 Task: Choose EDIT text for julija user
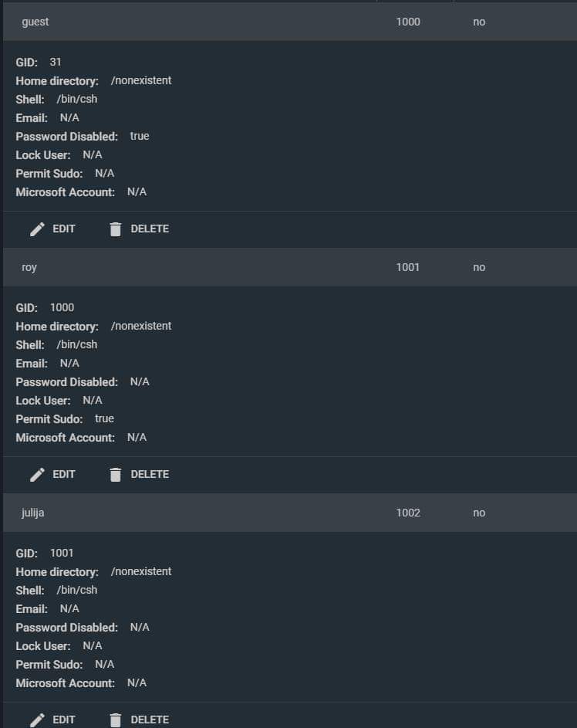pyautogui.click(x=63, y=720)
